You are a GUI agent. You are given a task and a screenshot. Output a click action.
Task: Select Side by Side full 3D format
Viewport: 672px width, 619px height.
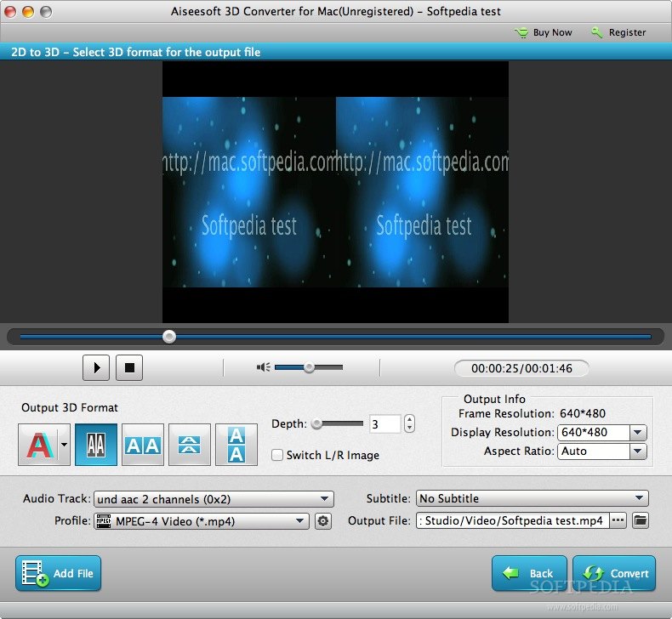point(143,445)
